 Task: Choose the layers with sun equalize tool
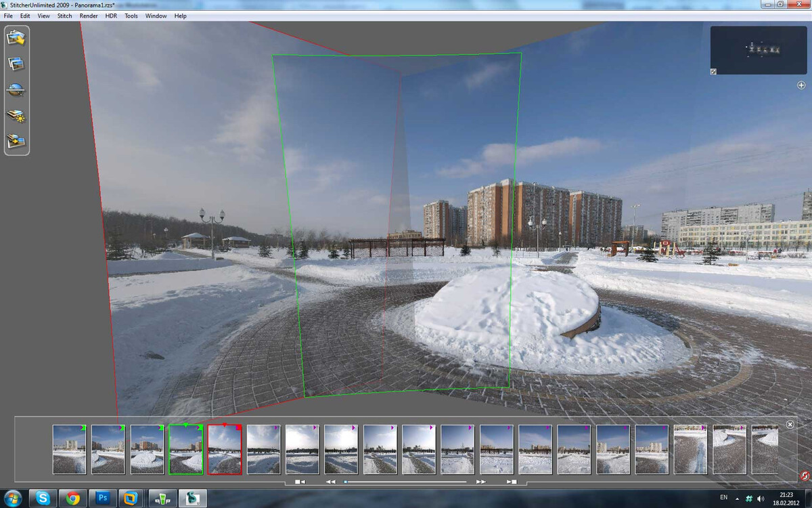(x=16, y=116)
